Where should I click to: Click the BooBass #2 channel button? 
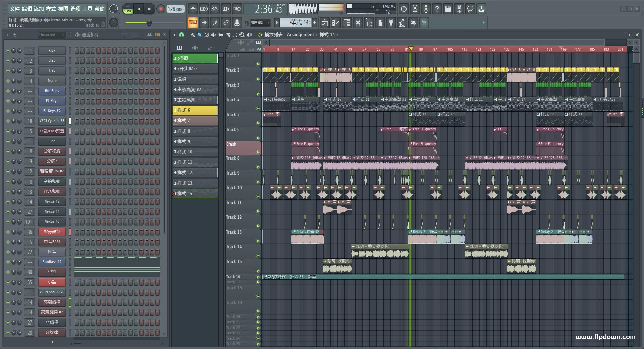(52, 262)
